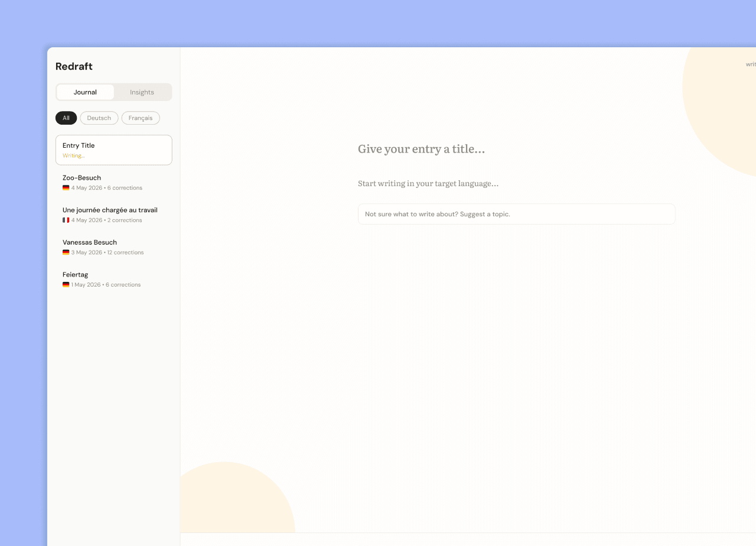Click the German flag on Zoo-Besuch
756x546 pixels.
pyautogui.click(x=66, y=188)
